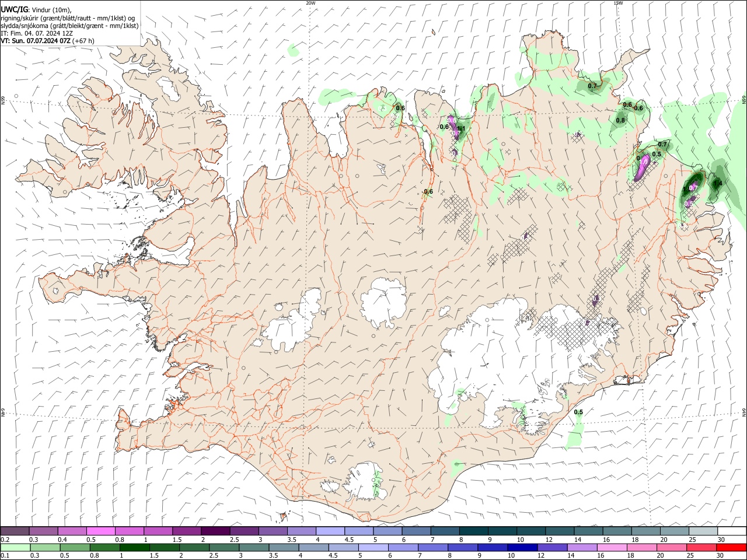Screen dimensions: 747x560
Task: Pick the lavender 4 snow legend swatch
Action: [330, 531]
